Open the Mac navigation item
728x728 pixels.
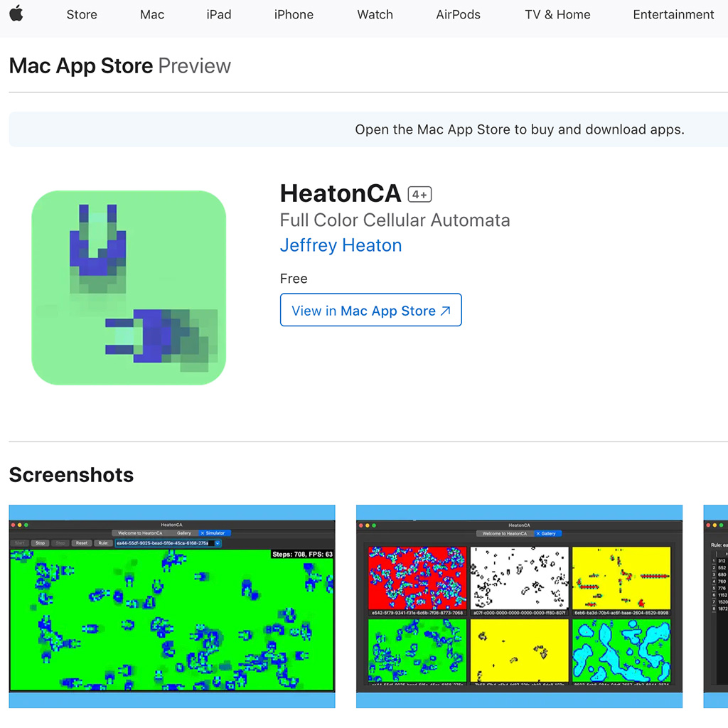click(152, 15)
